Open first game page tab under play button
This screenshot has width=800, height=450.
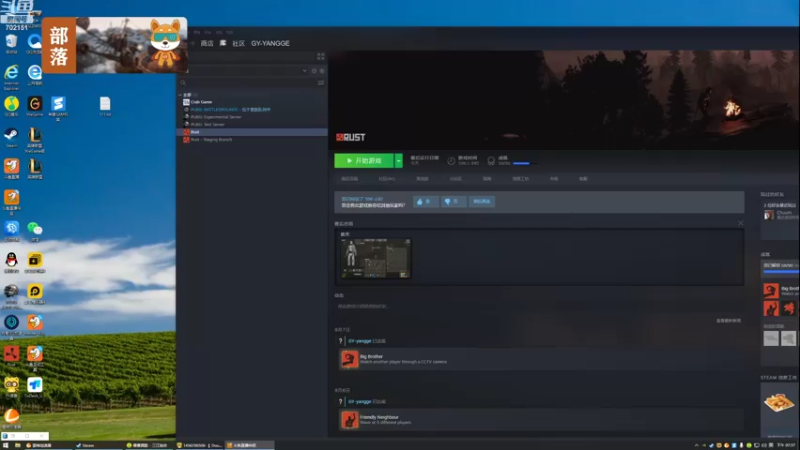349,179
